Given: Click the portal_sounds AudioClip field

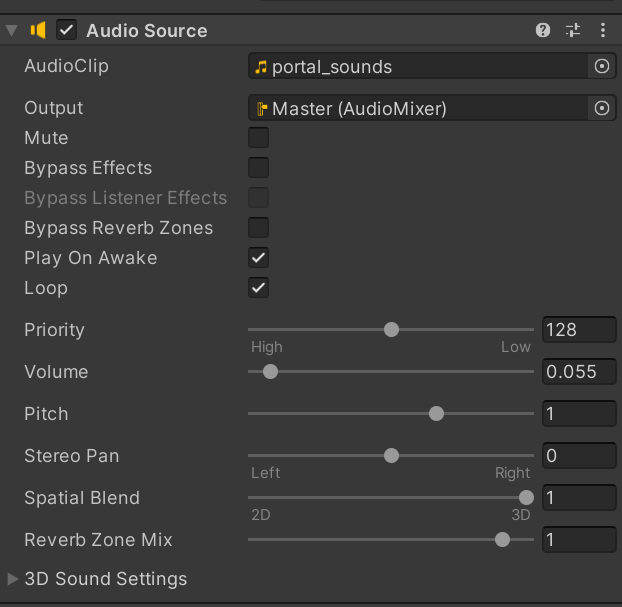Looking at the screenshot, I should pyautogui.click(x=418, y=66).
